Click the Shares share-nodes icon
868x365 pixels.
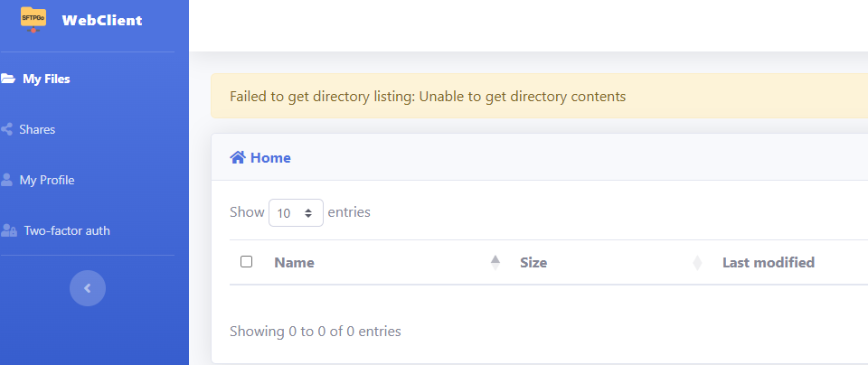pos(6,129)
